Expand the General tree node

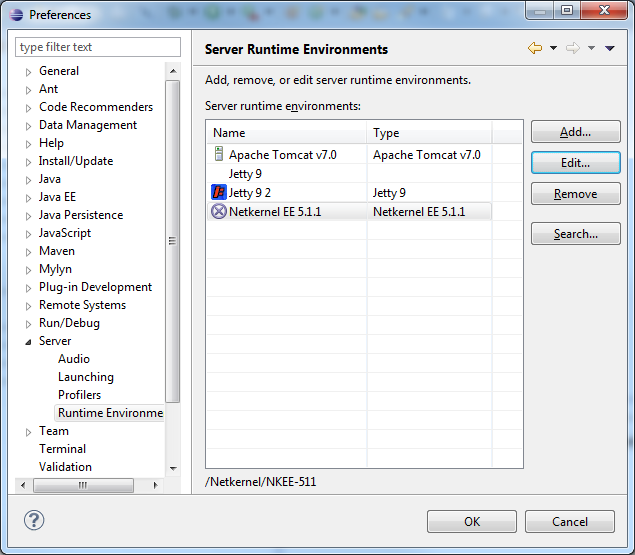[28, 72]
